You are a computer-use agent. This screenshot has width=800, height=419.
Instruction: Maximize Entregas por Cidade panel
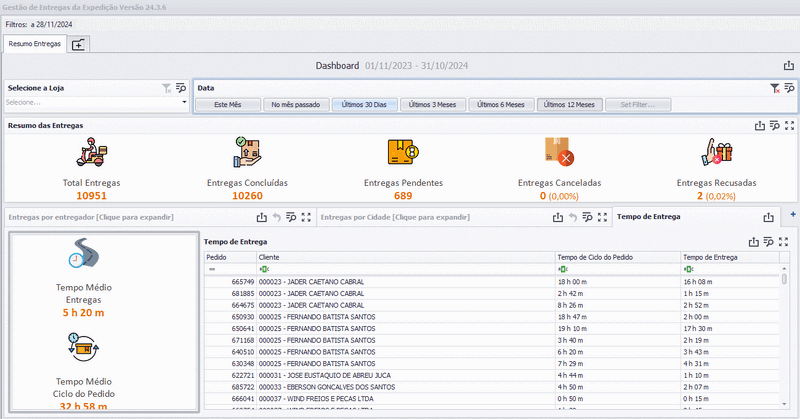(603, 217)
